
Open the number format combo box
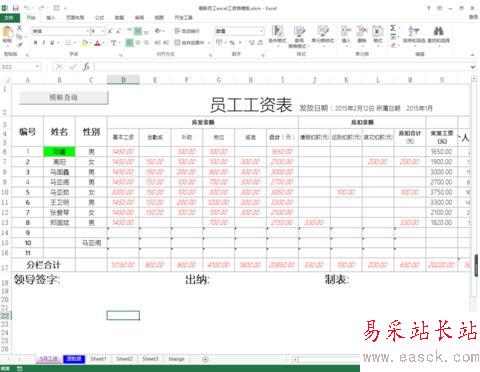(x=239, y=31)
